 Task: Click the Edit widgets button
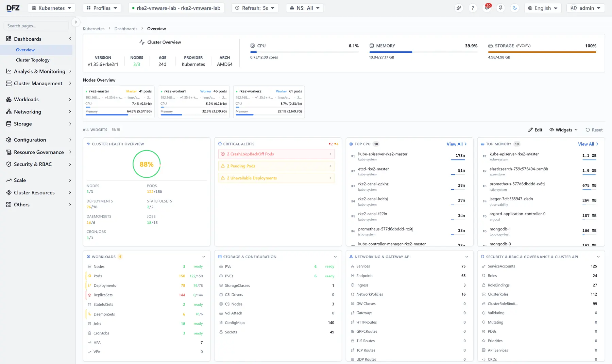(x=535, y=130)
